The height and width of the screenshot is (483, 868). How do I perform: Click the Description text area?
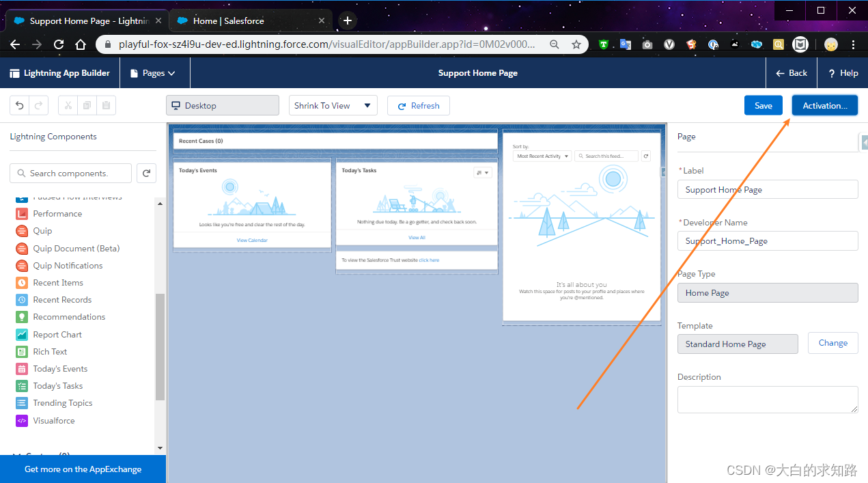768,400
